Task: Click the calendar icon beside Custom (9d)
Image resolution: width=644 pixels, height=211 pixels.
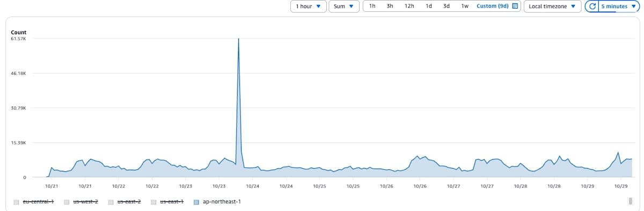Action: 515,6
